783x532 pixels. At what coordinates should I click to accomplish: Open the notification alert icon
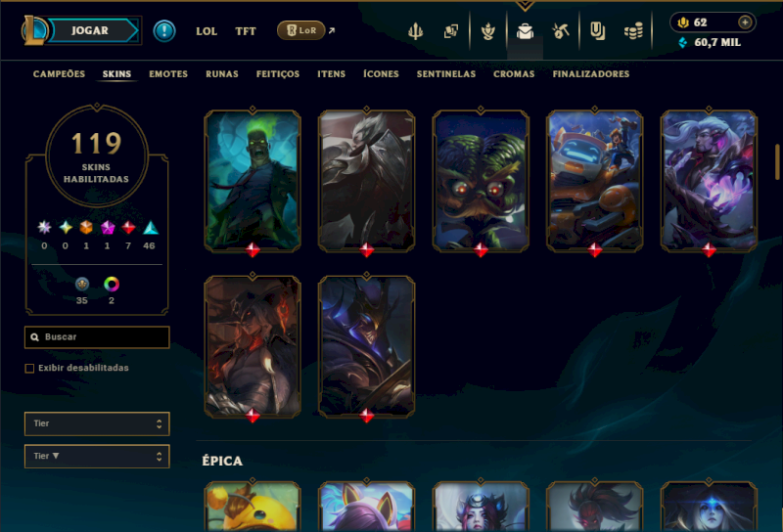pyautogui.click(x=163, y=31)
